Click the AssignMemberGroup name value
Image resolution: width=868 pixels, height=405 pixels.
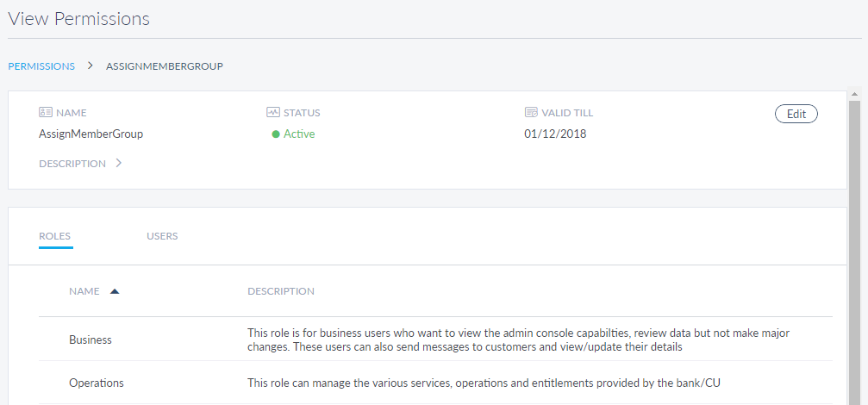click(x=91, y=134)
